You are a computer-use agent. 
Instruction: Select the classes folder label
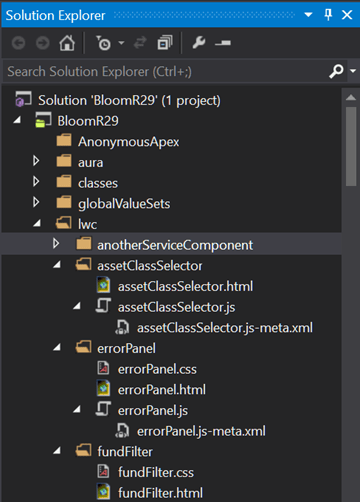[98, 183]
